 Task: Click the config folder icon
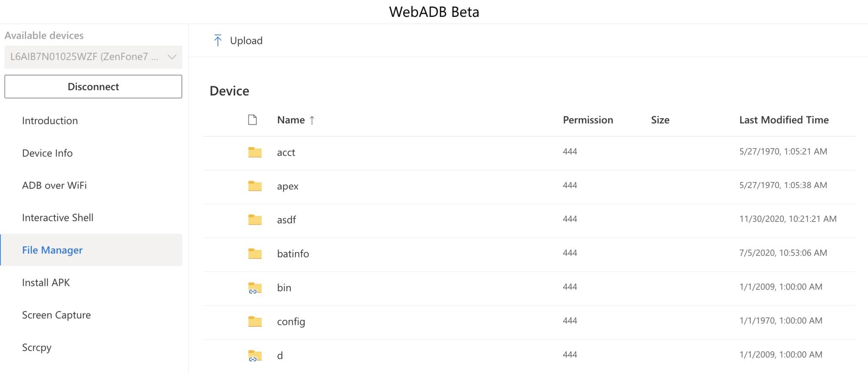255,321
